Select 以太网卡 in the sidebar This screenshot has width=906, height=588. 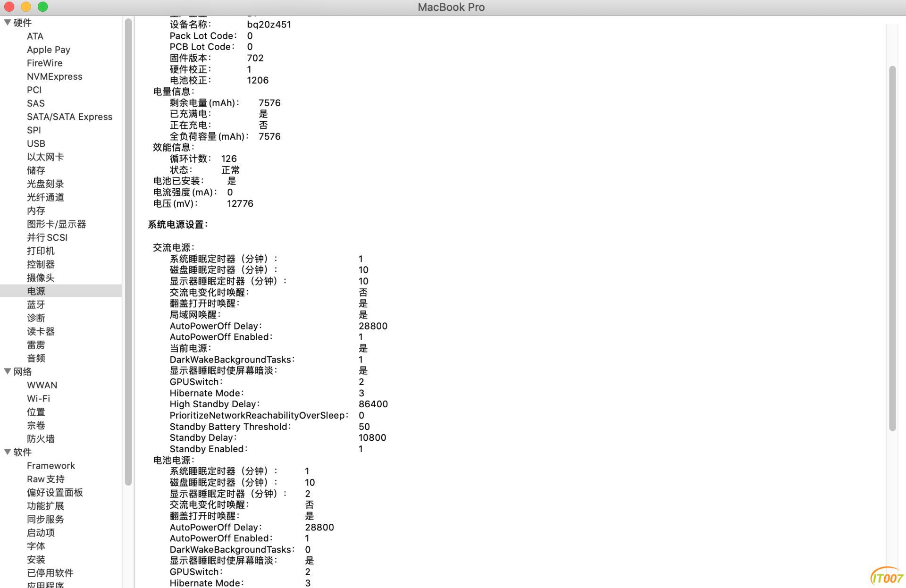click(x=45, y=157)
